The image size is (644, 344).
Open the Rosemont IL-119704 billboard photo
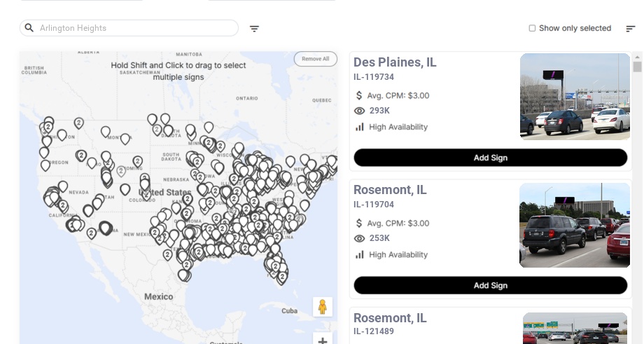click(575, 225)
